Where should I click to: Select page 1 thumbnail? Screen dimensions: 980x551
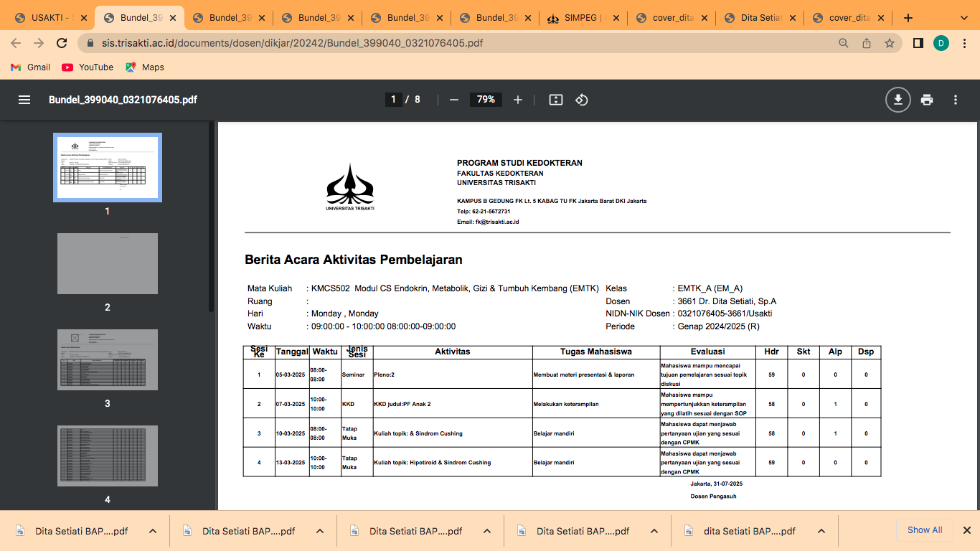[108, 168]
